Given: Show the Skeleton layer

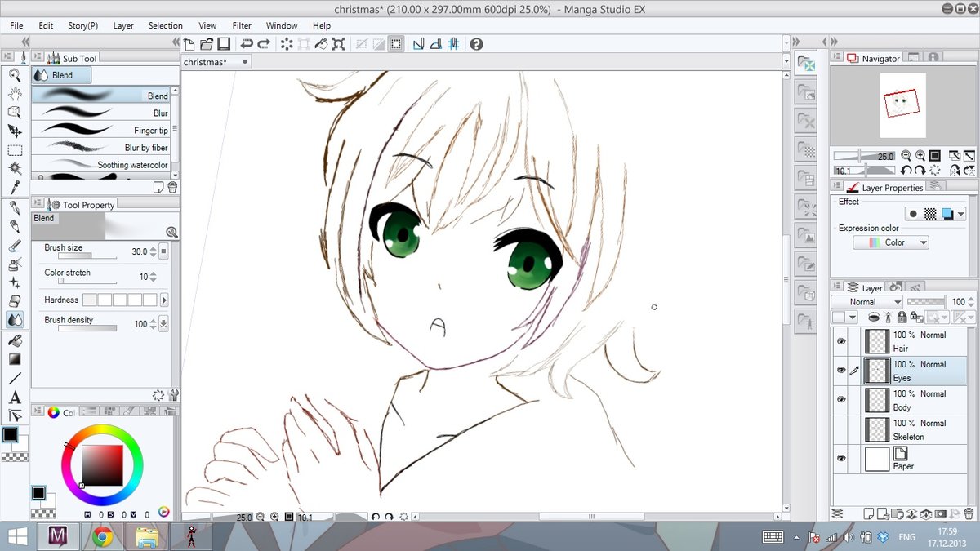Looking at the screenshot, I should (x=840, y=429).
